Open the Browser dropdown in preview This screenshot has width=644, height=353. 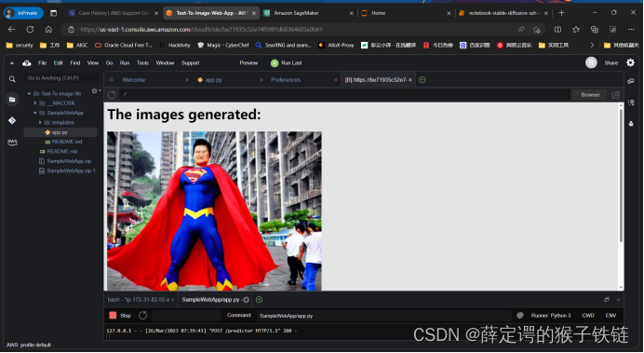click(x=590, y=95)
